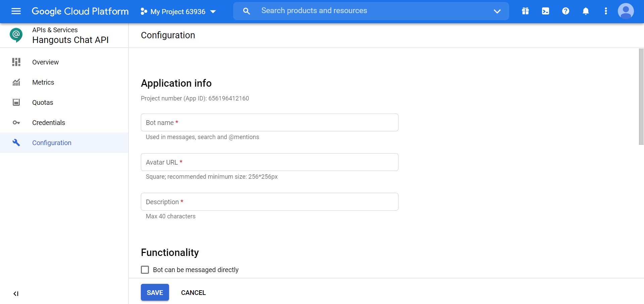
Task: Open the Credentials sidebar item
Action: tap(64, 123)
